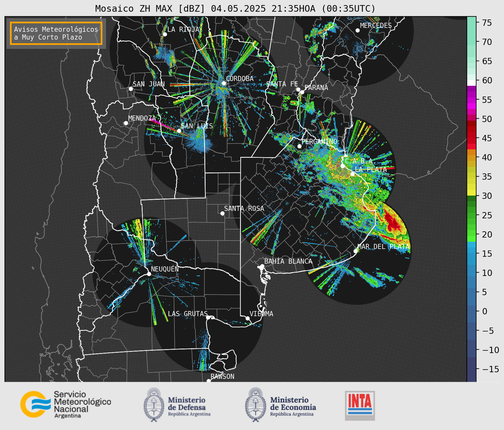The width and height of the screenshot is (504, 430).
Task: Click the MAR DEL PLATA marker dot
Action: pyautogui.click(x=356, y=251)
